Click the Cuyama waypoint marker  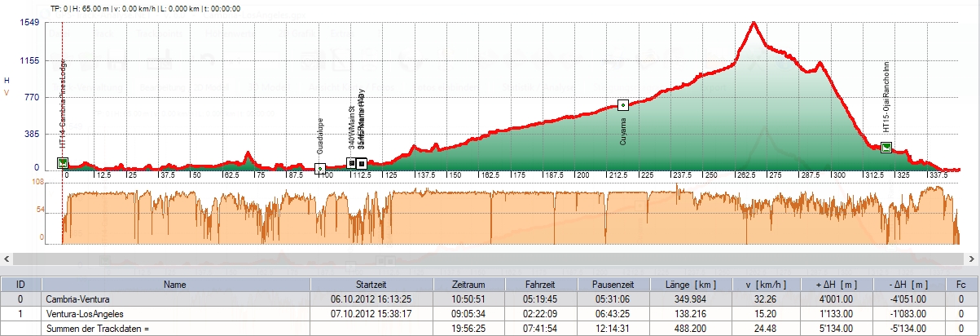(x=623, y=105)
